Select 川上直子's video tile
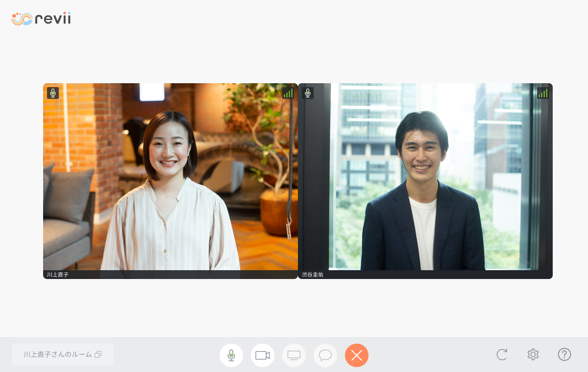The image size is (588, 372). [171, 181]
